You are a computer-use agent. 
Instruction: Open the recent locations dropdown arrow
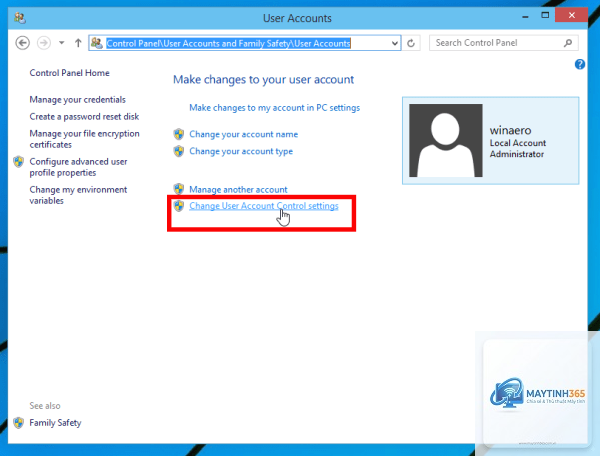(62, 43)
